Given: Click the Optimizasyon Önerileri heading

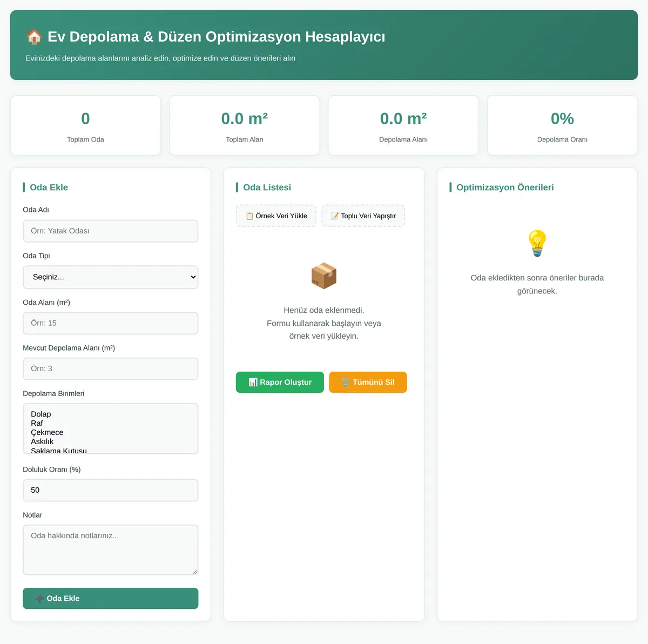Looking at the screenshot, I should click(505, 187).
